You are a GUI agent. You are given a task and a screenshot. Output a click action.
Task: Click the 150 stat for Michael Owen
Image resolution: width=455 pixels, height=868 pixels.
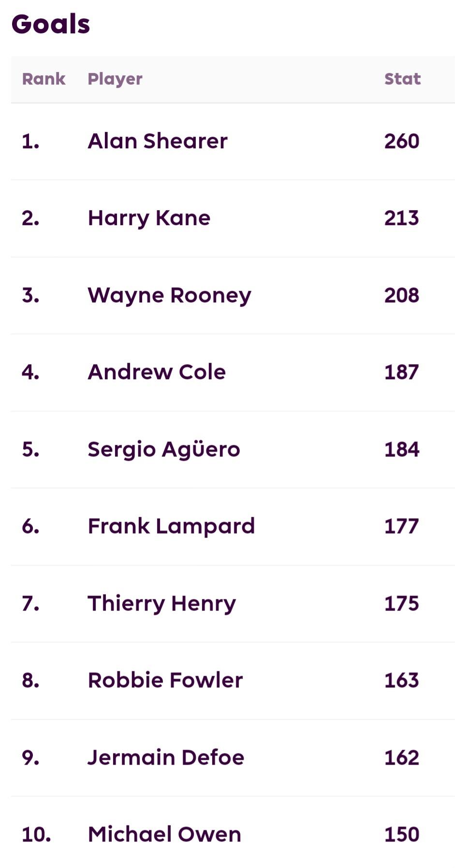click(401, 834)
